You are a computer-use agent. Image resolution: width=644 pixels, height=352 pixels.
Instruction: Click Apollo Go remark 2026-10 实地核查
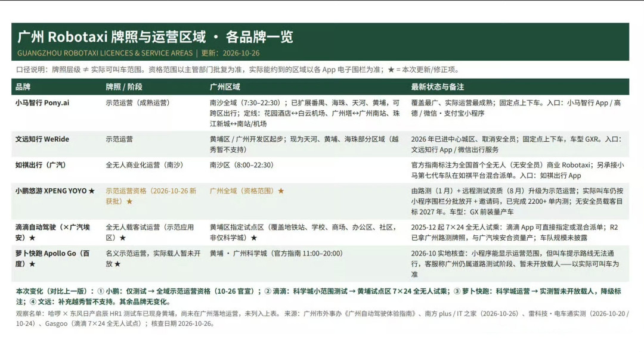[515, 264]
